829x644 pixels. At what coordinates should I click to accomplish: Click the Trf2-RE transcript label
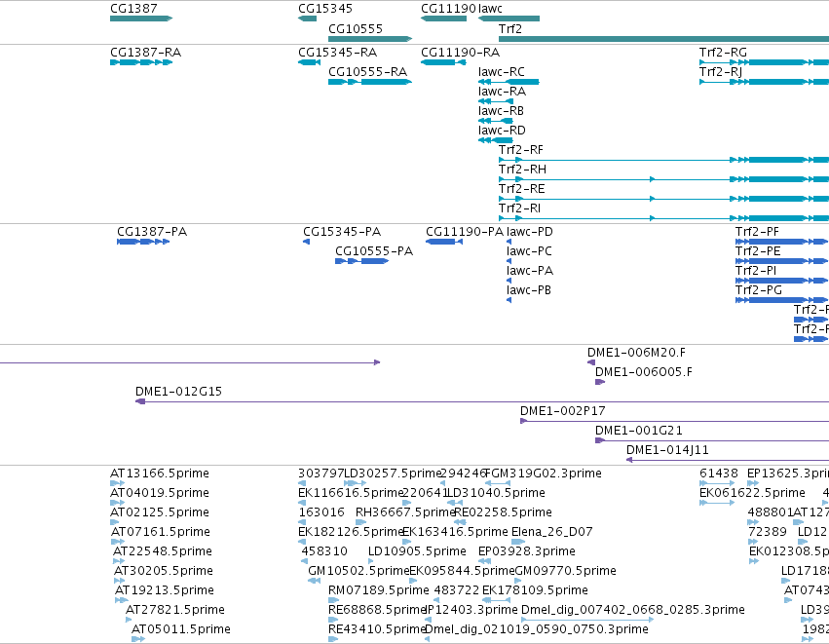coord(521,189)
